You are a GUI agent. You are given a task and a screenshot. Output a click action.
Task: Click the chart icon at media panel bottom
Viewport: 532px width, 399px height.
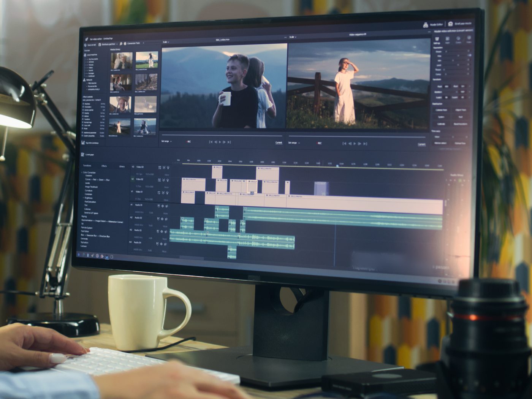pos(83,142)
